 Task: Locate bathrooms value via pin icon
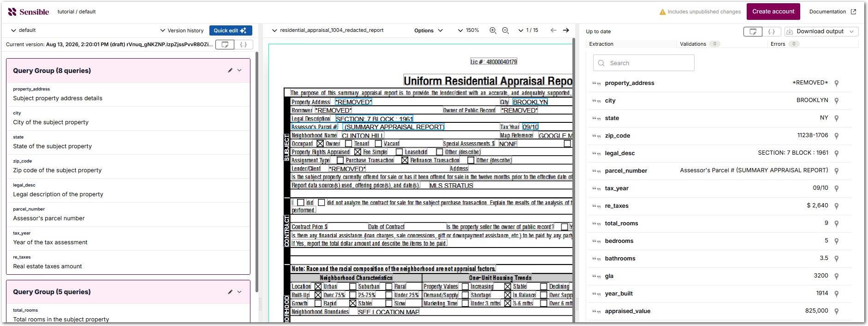tap(837, 259)
